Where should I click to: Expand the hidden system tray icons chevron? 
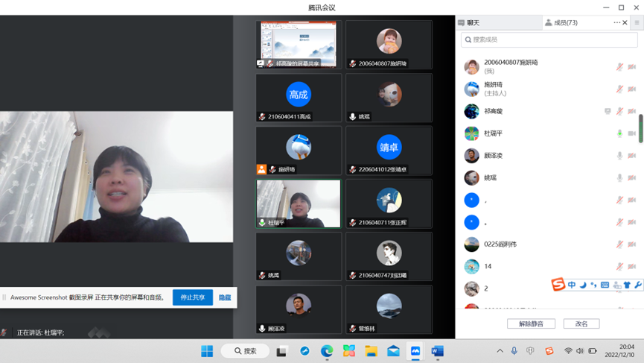click(500, 351)
